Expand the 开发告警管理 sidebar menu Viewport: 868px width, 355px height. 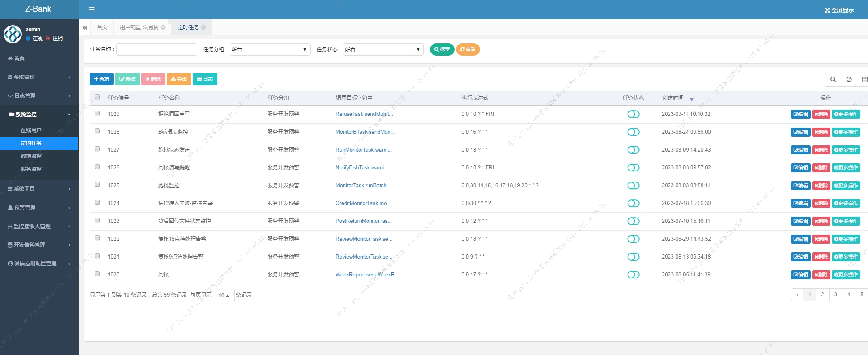pyautogui.click(x=39, y=245)
